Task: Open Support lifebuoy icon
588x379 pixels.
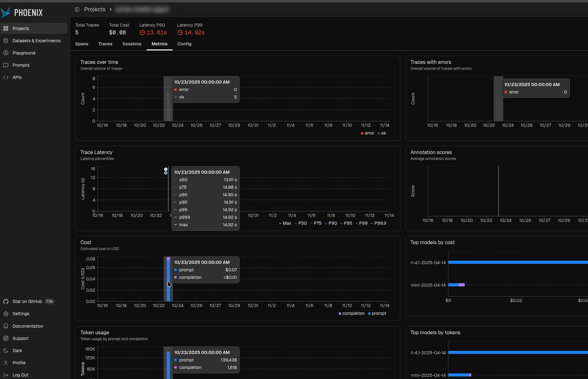Action: (6, 338)
